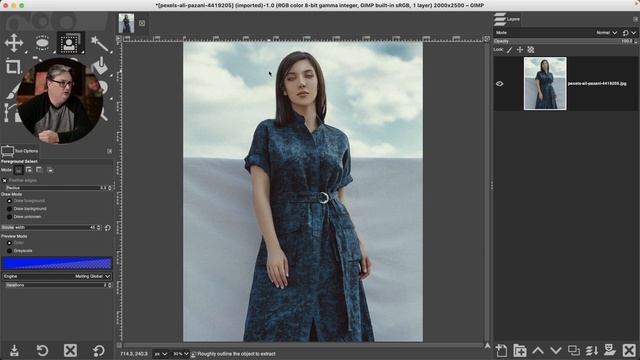Viewport: 640px width, 360px height.
Task: Set mode to subtract from selection
Action: click(x=39, y=170)
